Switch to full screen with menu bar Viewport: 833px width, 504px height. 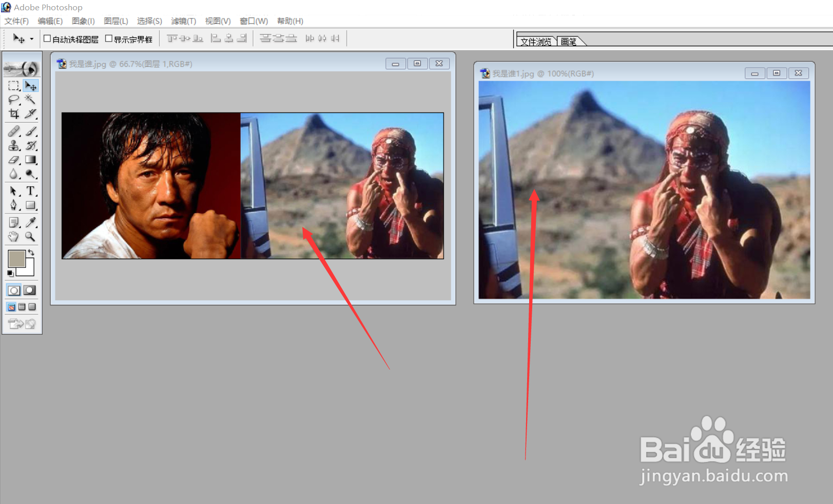(22, 307)
